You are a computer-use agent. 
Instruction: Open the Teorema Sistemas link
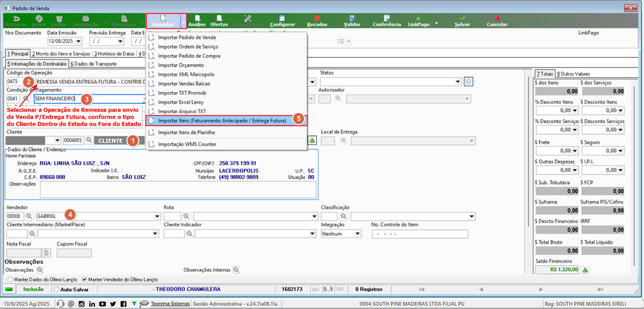pos(170,304)
